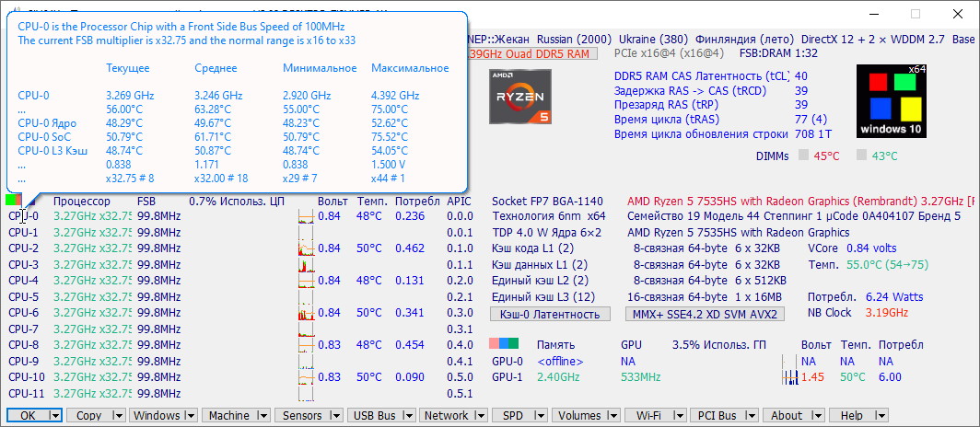980x427 pixels.
Task: Open the Network button dropdown arrow
Action: tap(481, 415)
